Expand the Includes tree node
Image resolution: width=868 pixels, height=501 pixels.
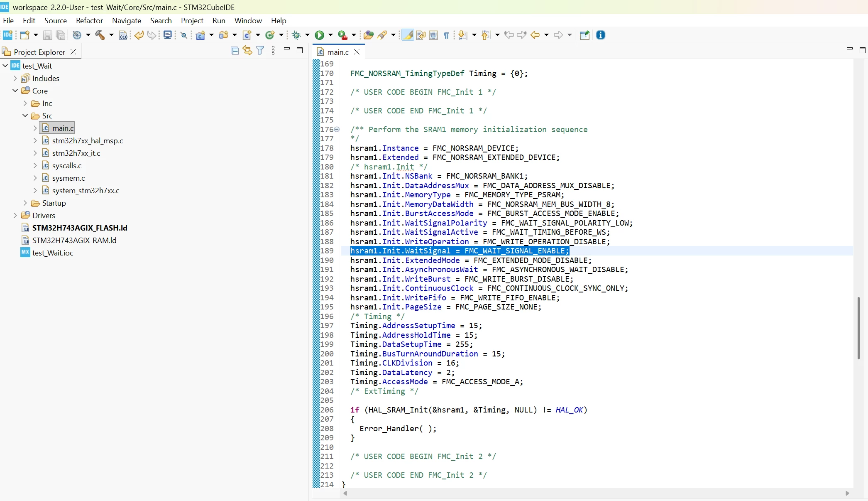(x=15, y=79)
